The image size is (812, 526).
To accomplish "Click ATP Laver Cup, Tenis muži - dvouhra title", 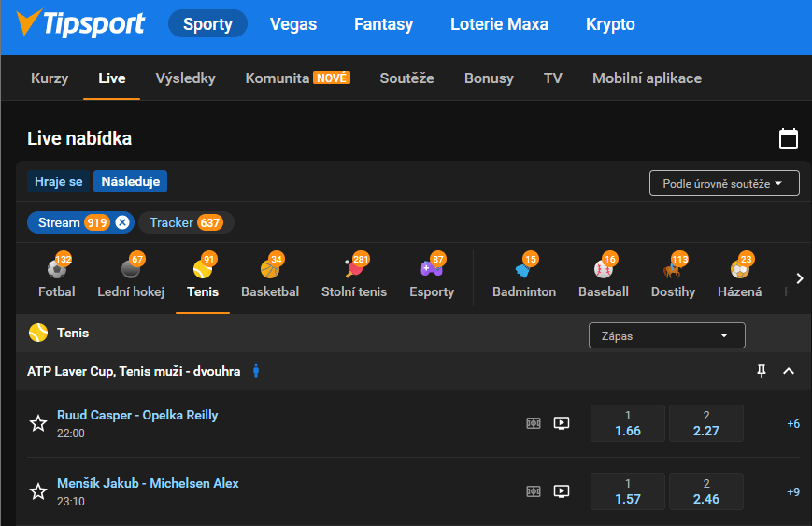I will (x=134, y=371).
